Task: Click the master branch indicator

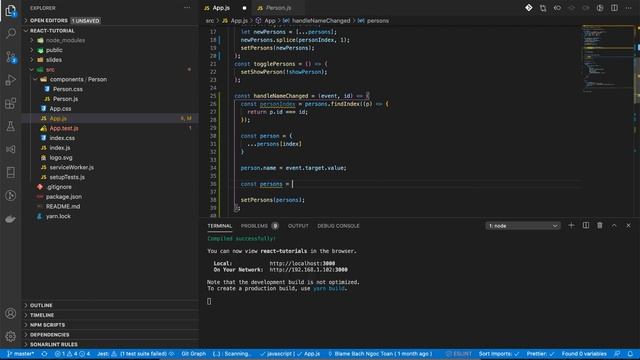Action: (x=20, y=354)
